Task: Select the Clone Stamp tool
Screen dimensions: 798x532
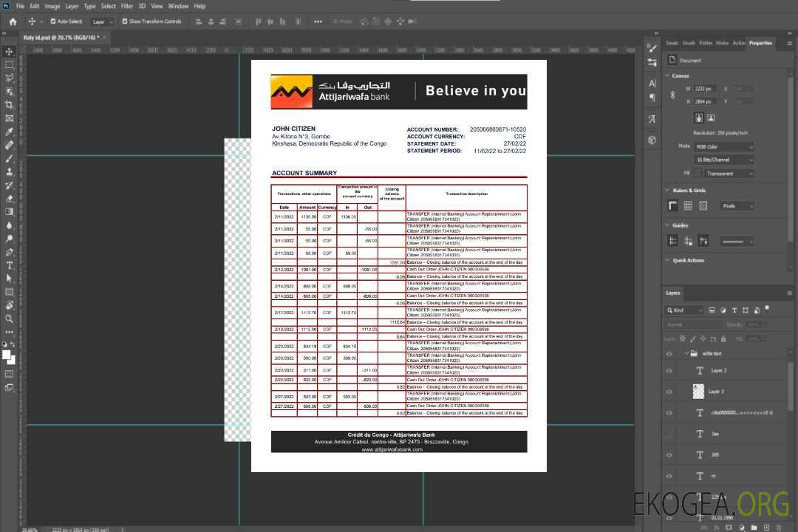Action: click(9, 172)
